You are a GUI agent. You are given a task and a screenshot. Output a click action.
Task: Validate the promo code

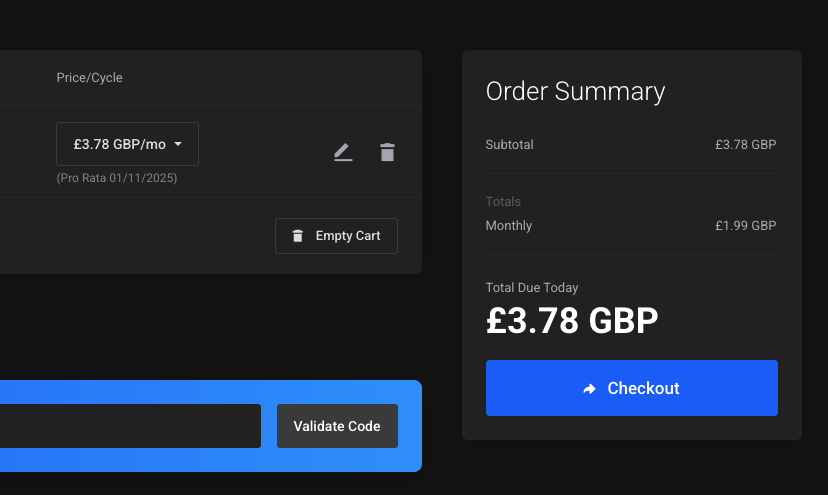(337, 426)
